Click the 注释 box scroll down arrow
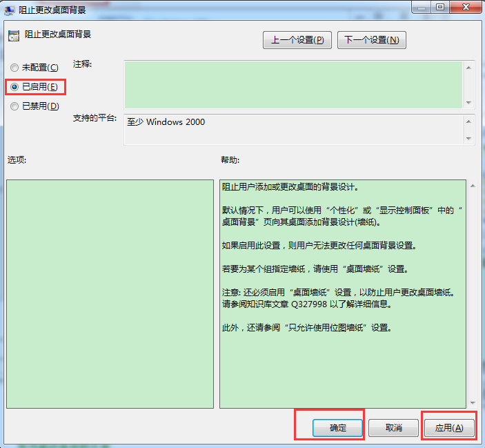 point(468,102)
